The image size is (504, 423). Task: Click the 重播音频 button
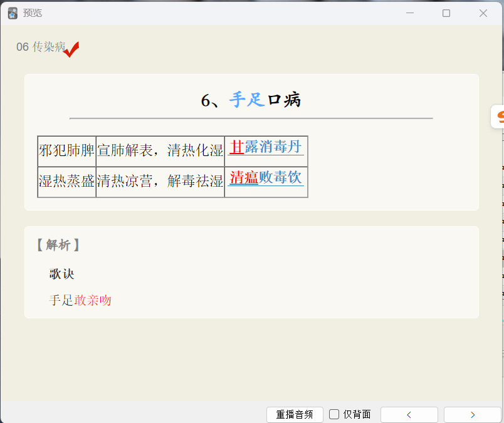click(295, 414)
